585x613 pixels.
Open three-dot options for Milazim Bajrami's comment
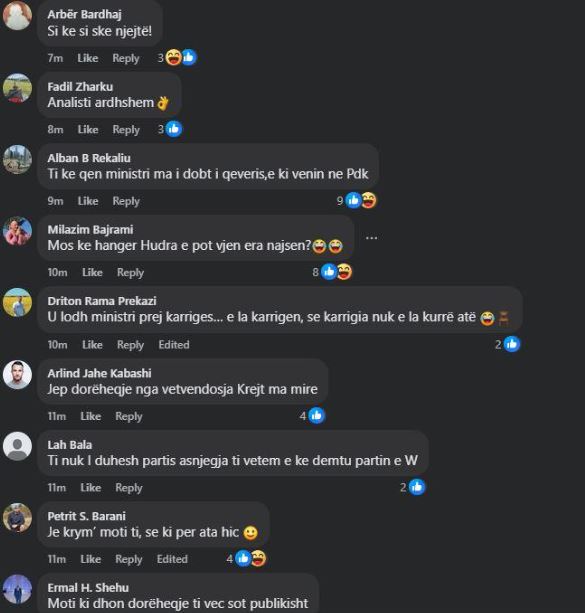[x=371, y=238]
